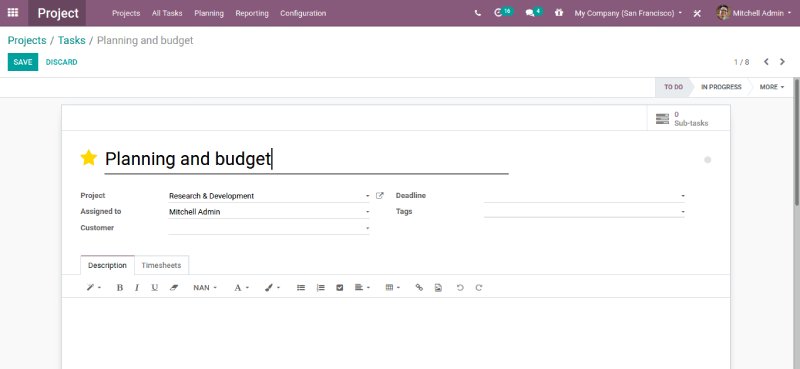Toggle underline formatting
Viewport: 800px width, 369px height.
[155, 287]
